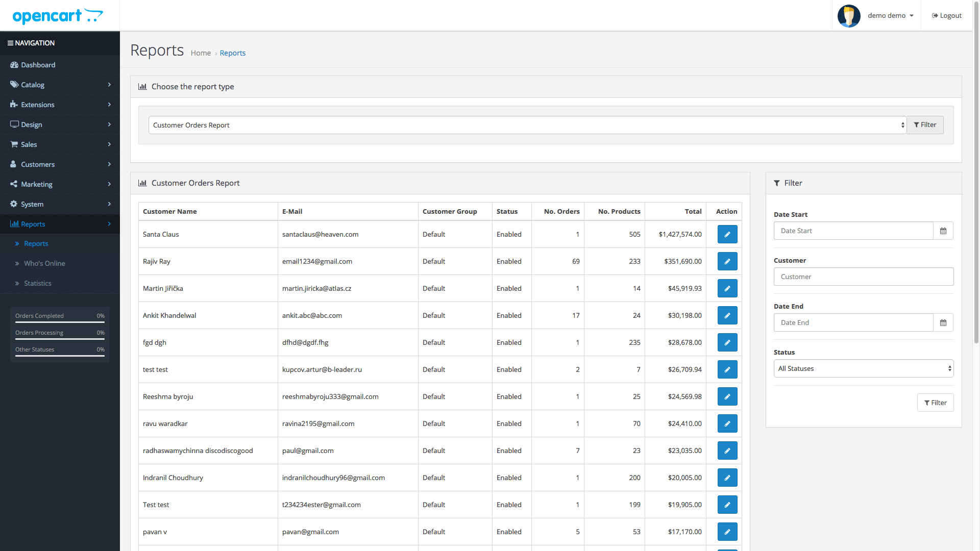Click the Date Start input field
The width and height of the screenshot is (980, 551).
(853, 231)
